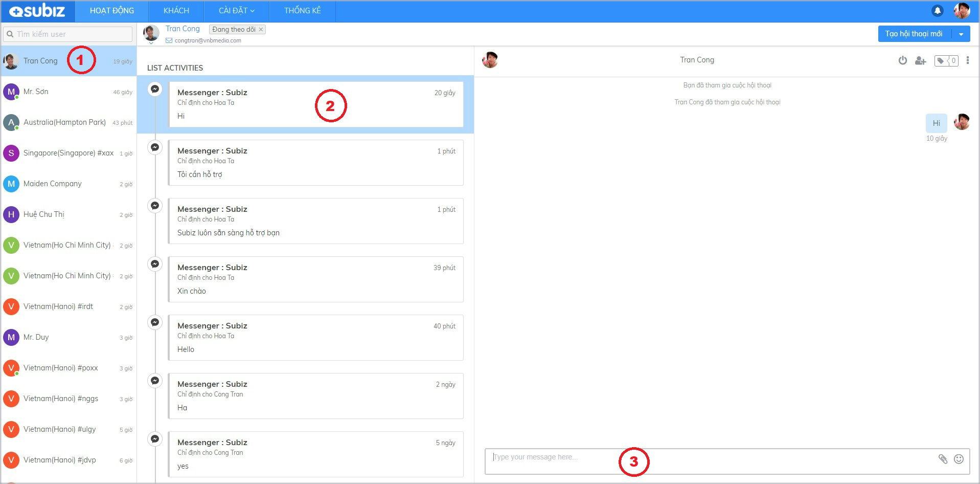Click the add agent person-plus icon
Screen dimensions: 980x484
pyautogui.click(x=920, y=61)
